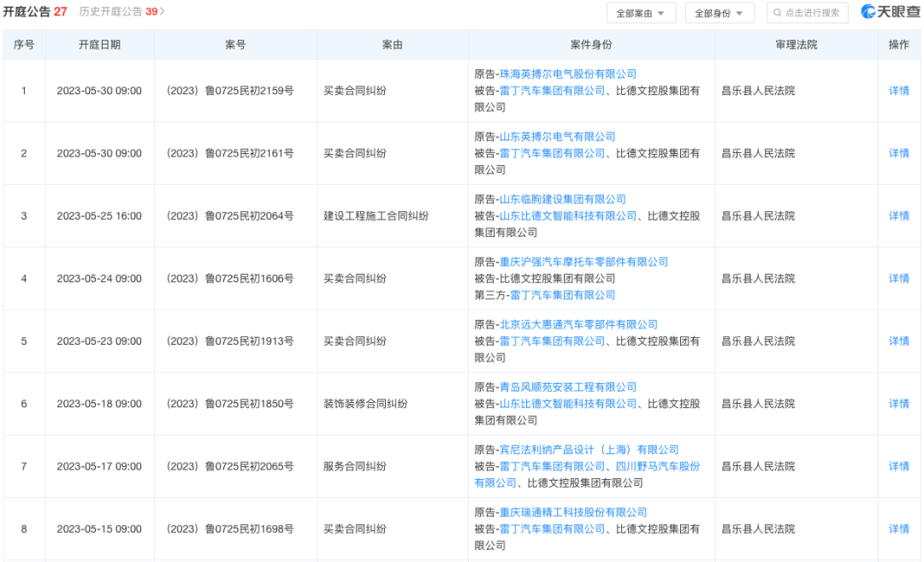Screen dimensions: 924x562
Task: Select cause 服务合同纠纷
Action: tap(355, 466)
